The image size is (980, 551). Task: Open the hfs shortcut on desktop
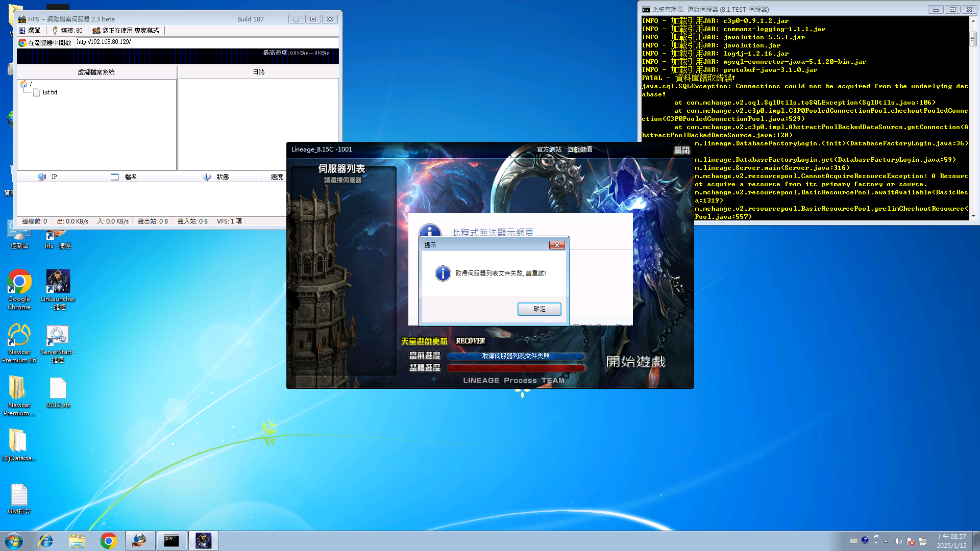pyautogui.click(x=58, y=239)
